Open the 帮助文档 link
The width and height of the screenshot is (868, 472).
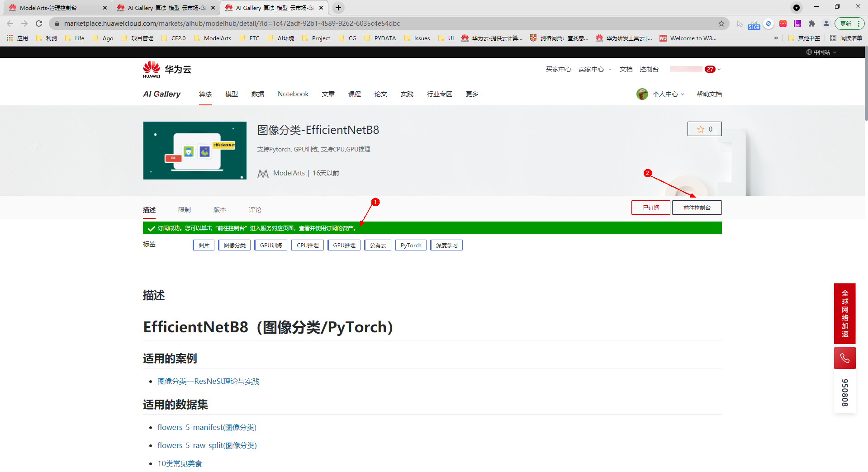tap(709, 94)
